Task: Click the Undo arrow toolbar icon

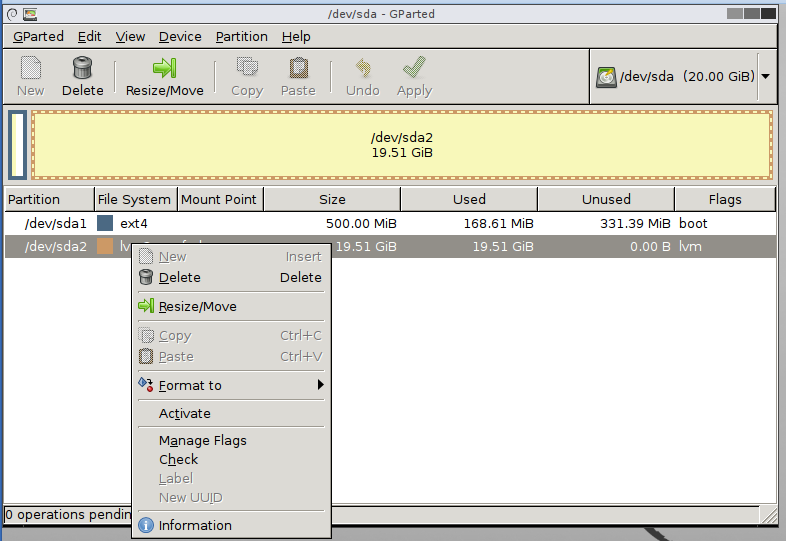Action: [x=363, y=68]
